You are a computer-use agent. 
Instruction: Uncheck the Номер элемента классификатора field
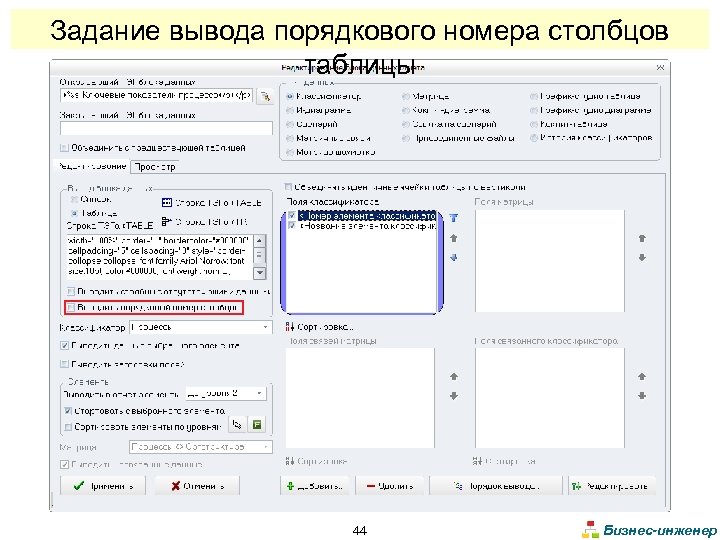(x=292, y=215)
